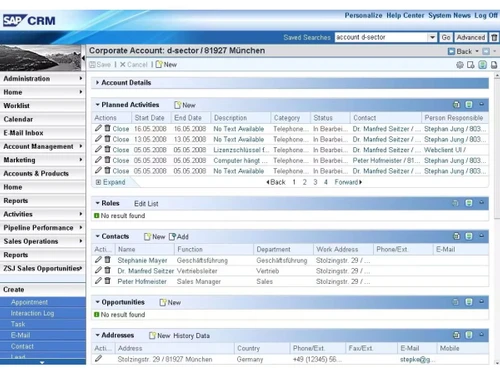The height and width of the screenshot is (375, 500).
Task: Open the Personalize link
Action: click(x=363, y=15)
